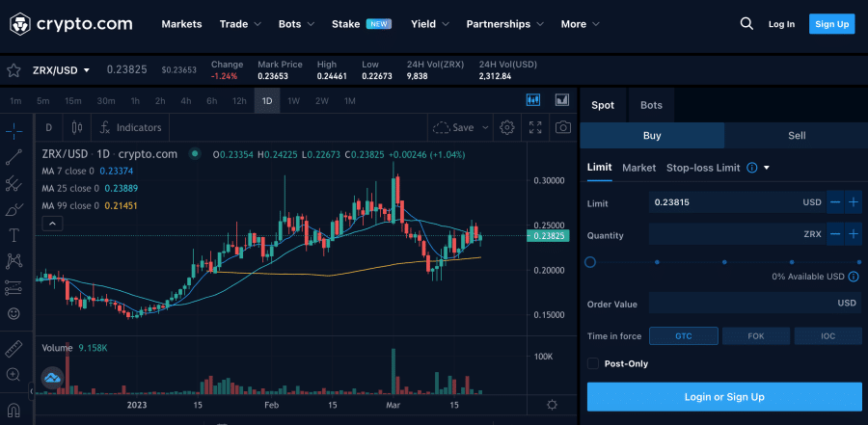The width and height of the screenshot is (868, 425).
Task: Select the ruler measure tool
Action: coord(14,349)
